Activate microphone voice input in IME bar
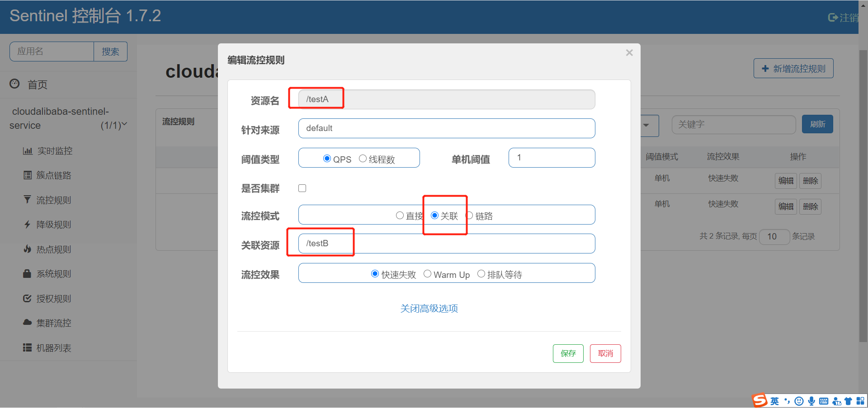868x408 pixels. tap(811, 401)
